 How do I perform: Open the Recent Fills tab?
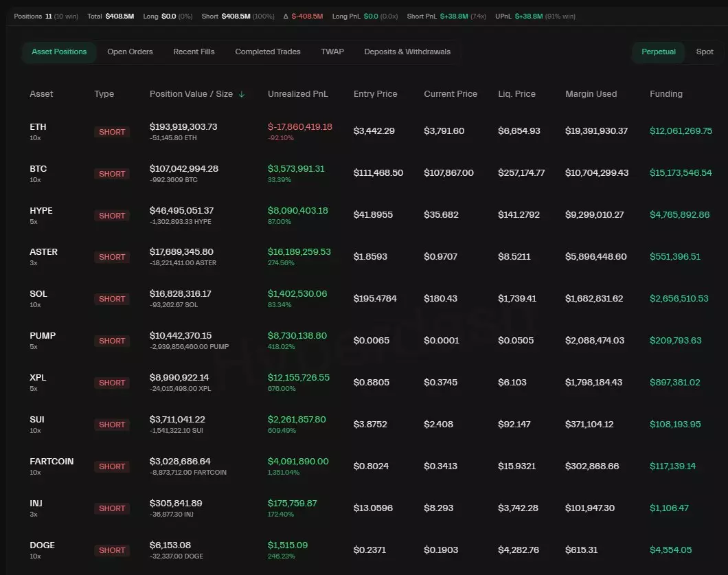194,52
